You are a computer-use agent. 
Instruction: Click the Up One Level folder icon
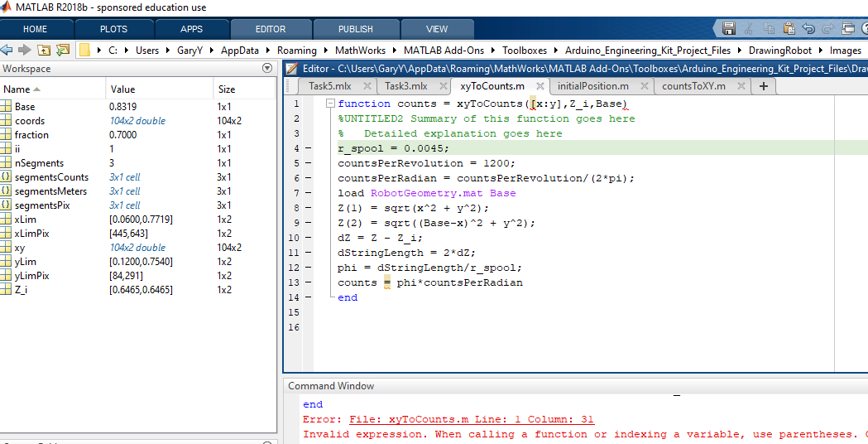click(44, 51)
